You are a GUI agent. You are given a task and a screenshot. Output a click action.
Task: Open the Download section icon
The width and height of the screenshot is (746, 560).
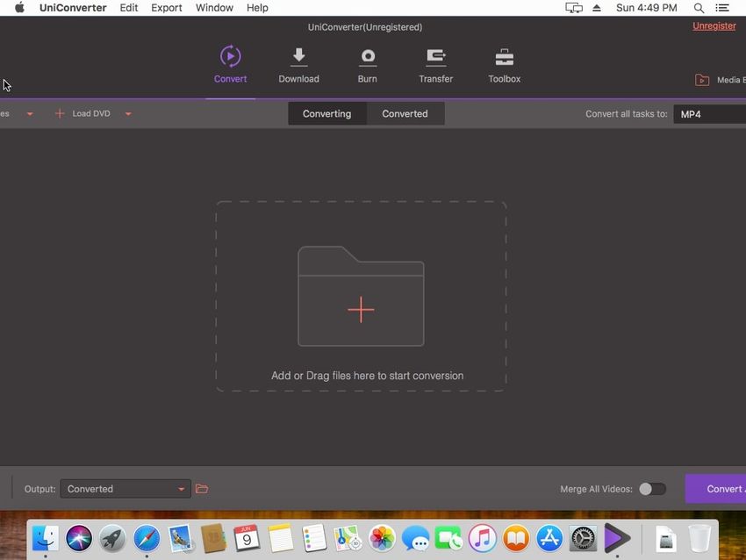pyautogui.click(x=298, y=58)
